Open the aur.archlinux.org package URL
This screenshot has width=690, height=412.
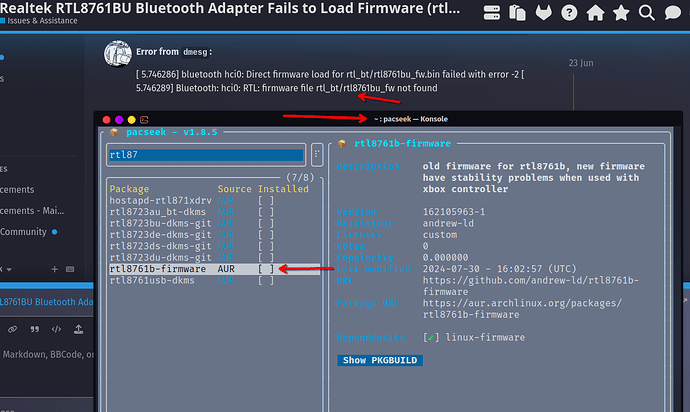pos(522,309)
